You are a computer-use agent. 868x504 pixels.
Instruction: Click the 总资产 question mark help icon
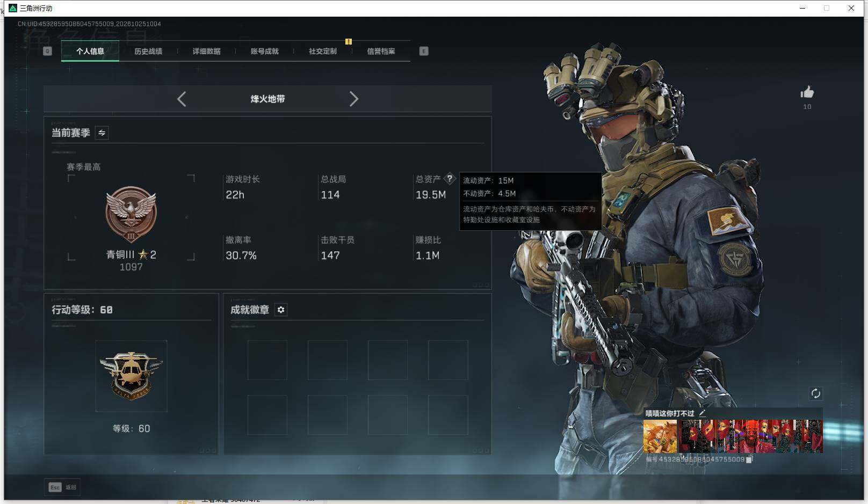(x=450, y=179)
